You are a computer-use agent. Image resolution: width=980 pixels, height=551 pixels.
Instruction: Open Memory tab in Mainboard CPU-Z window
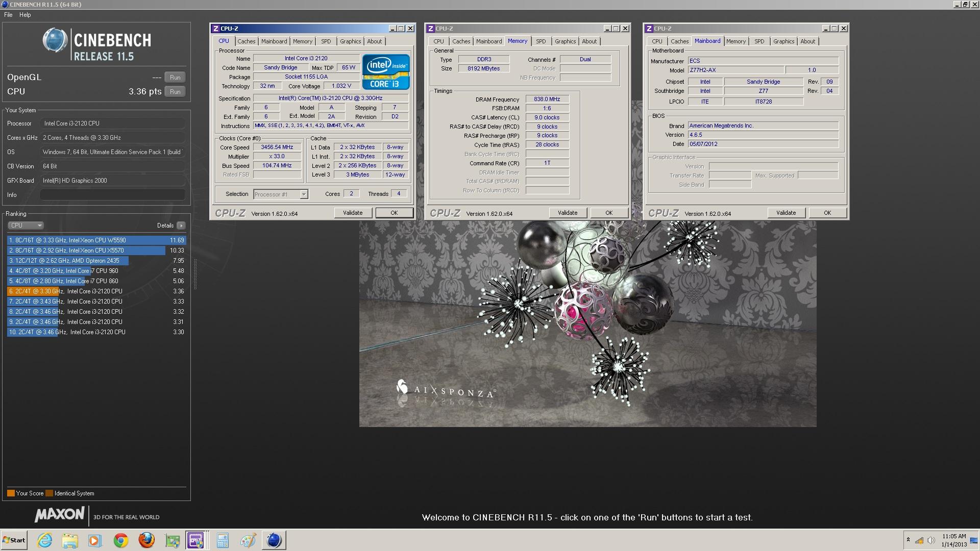coord(736,41)
